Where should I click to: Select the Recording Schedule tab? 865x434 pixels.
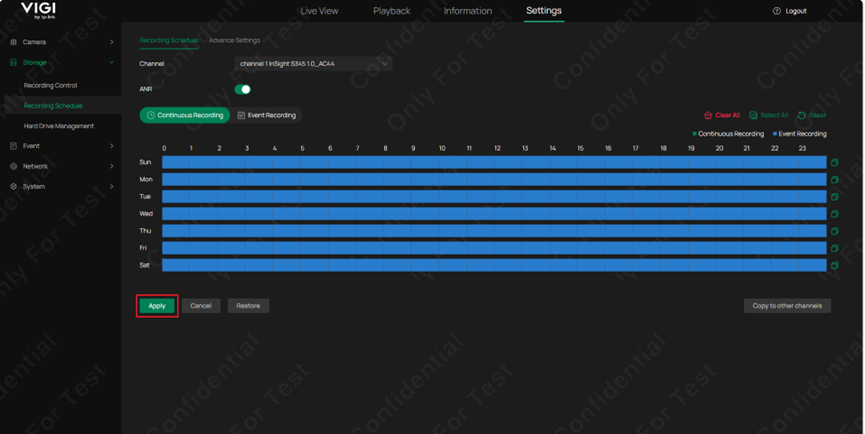coord(169,40)
